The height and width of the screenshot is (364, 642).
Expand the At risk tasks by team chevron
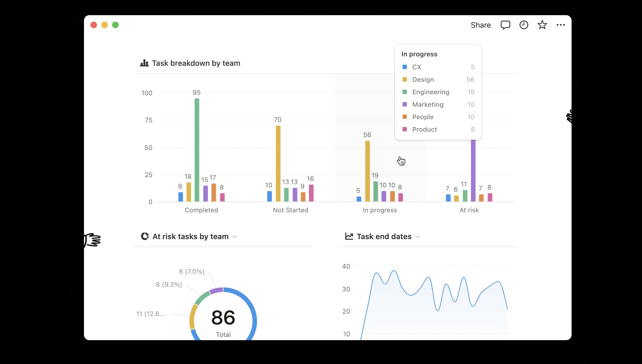click(x=235, y=237)
